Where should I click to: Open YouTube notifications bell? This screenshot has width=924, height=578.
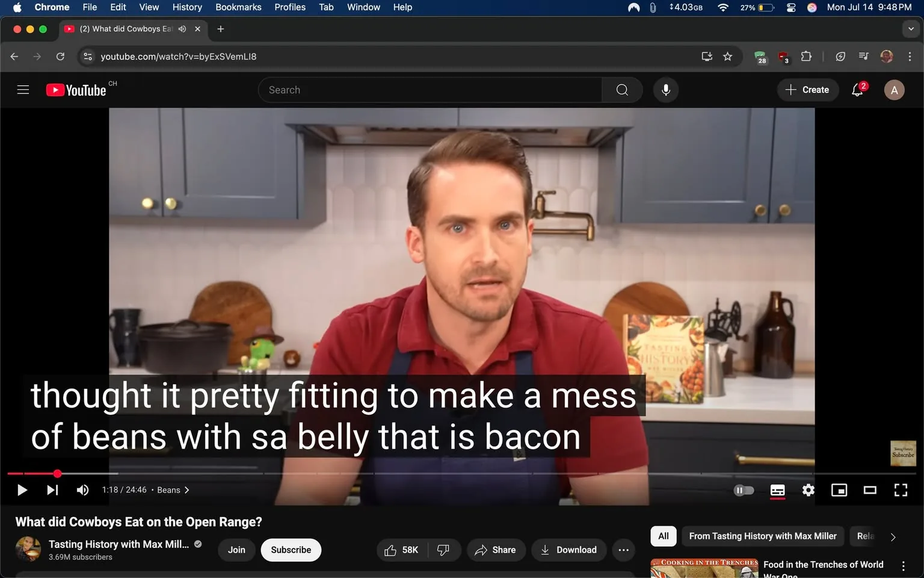pyautogui.click(x=857, y=90)
